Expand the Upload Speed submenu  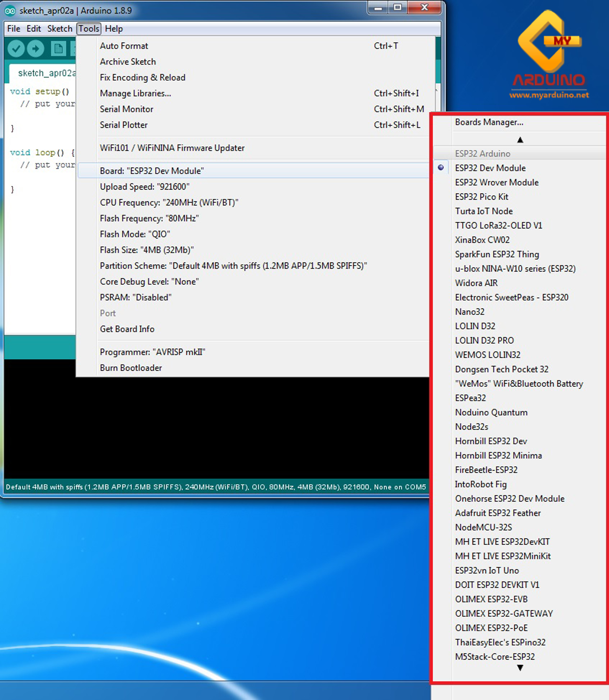point(144,187)
